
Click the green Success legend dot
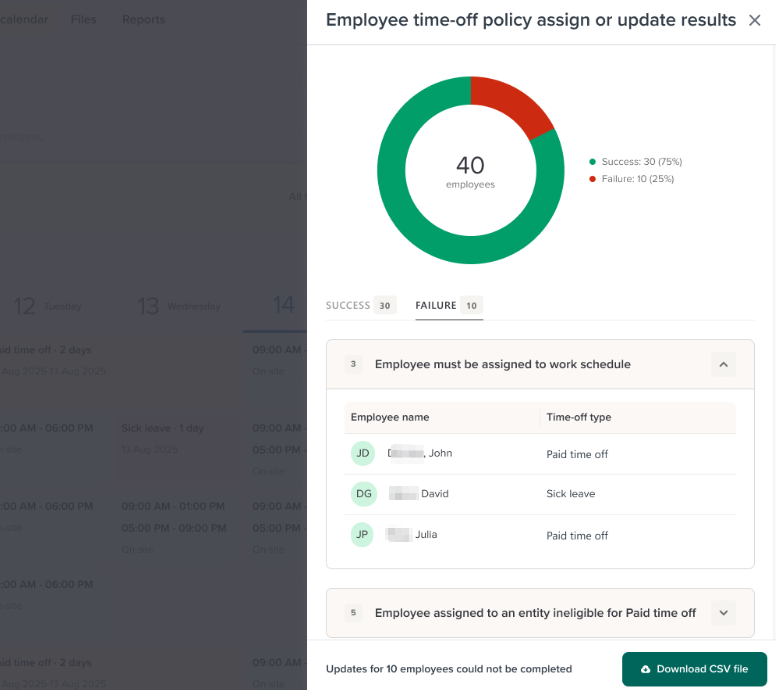592,162
